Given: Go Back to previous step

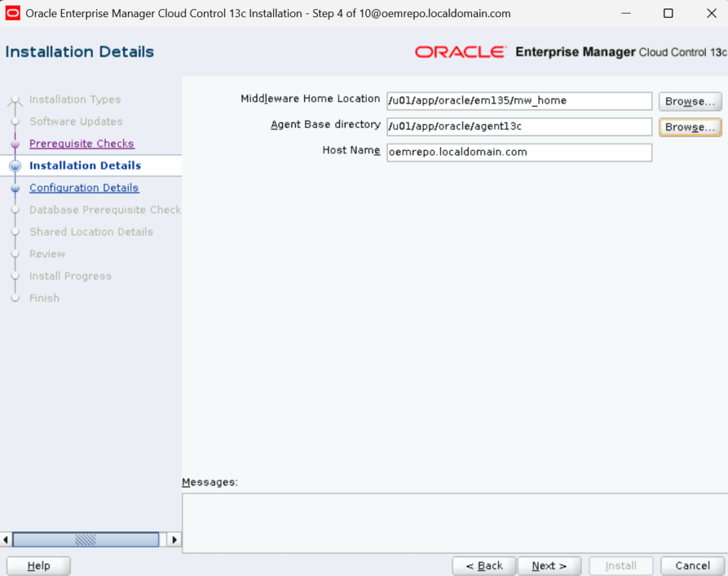Looking at the screenshot, I should click(x=484, y=566).
